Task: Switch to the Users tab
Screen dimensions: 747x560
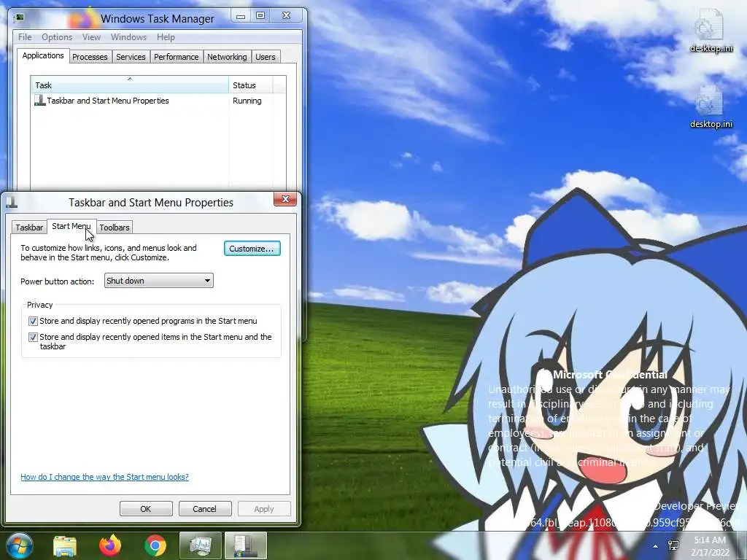Action: pyautogui.click(x=266, y=57)
